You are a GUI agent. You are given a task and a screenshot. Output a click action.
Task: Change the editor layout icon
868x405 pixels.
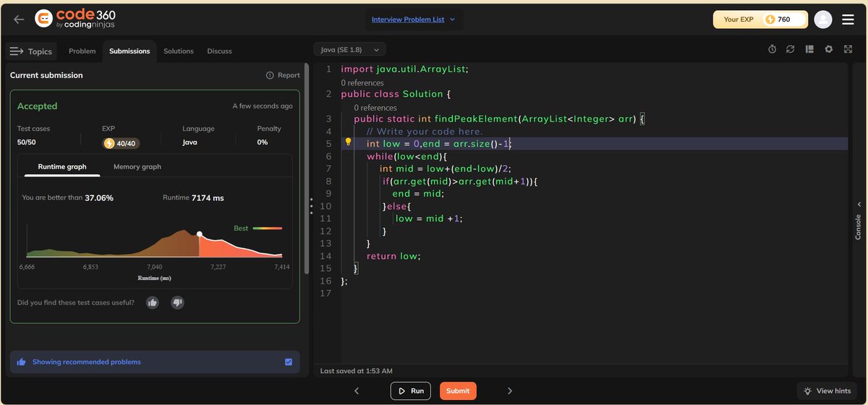[809, 49]
